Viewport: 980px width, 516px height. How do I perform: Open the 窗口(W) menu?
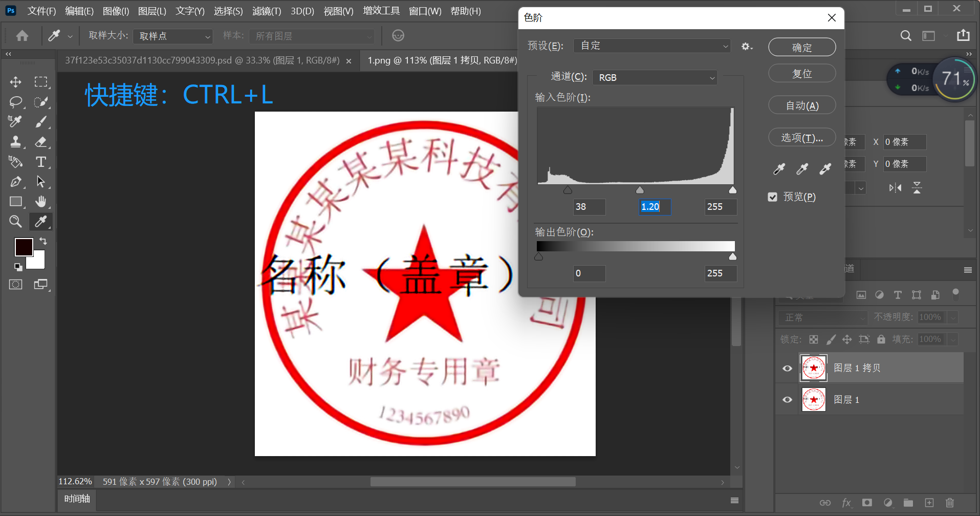pos(425,11)
